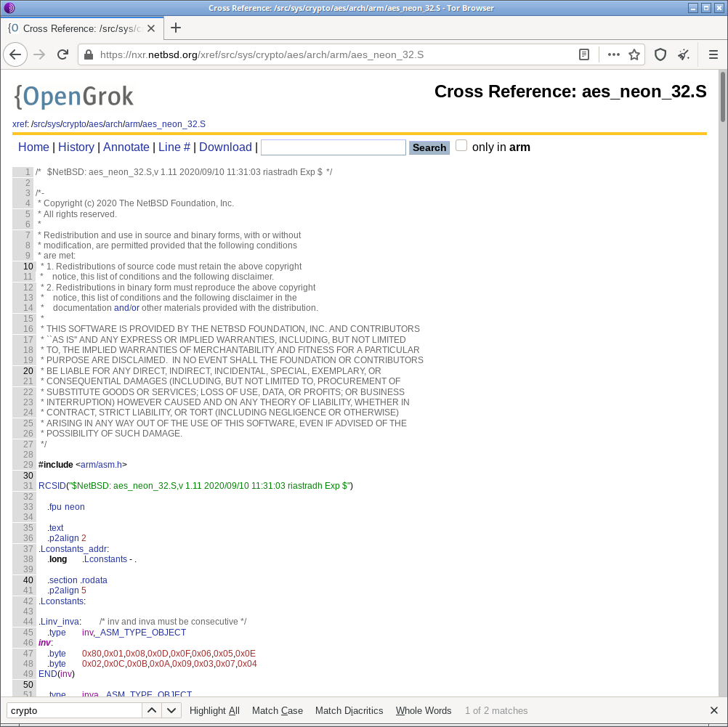Click the 'and/or' link on line 14
Viewport: 728px width, 727px height.
126,308
